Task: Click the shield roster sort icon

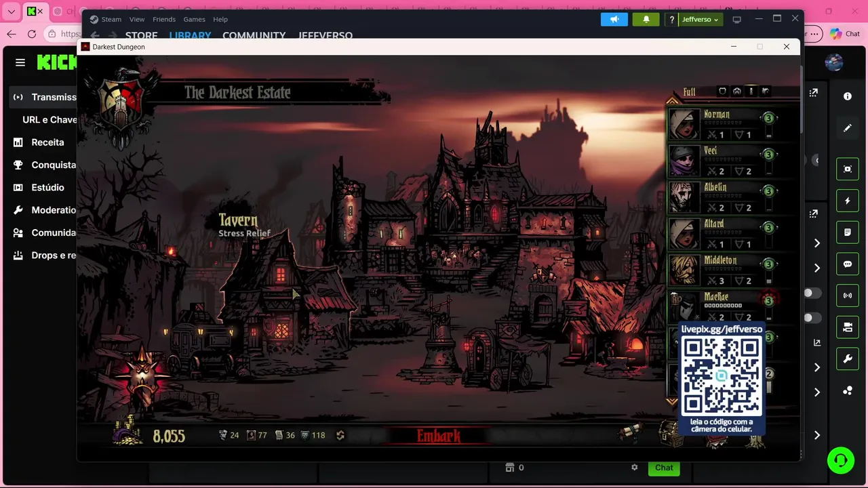Action: coord(722,91)
